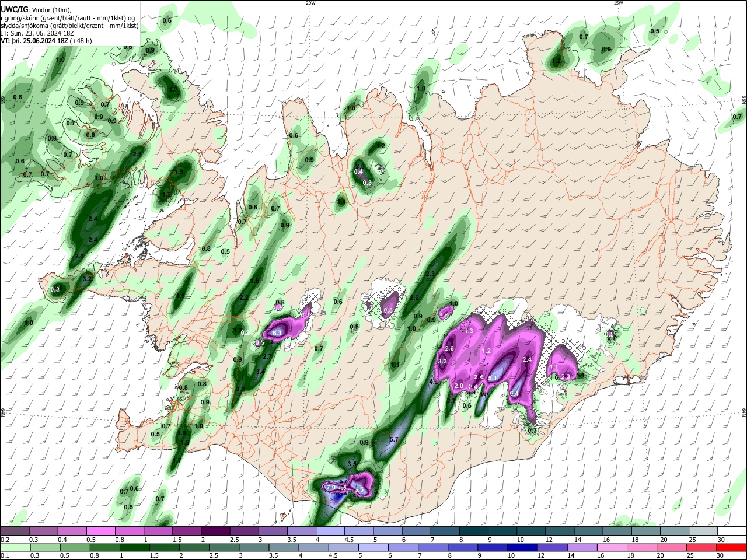Viewport: 747px width, 560px height.
Task: Click the 'Vindur (10m),' header text
Action: coord(51,10)
